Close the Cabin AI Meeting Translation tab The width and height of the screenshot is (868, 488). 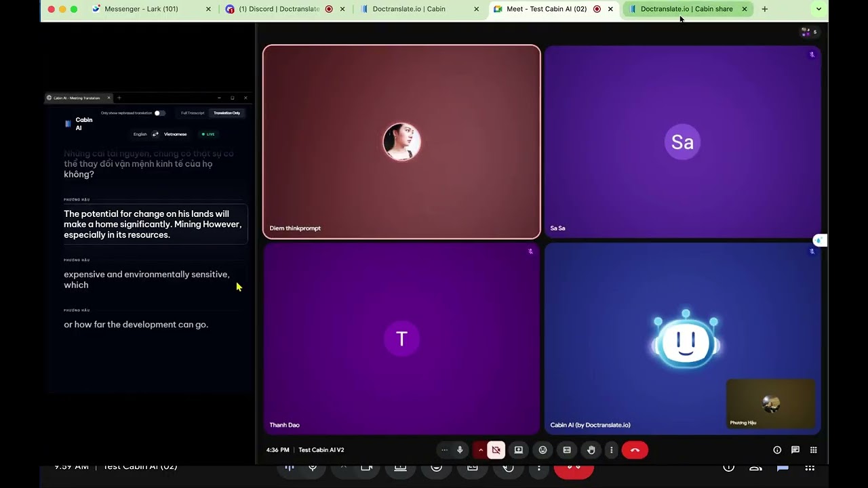tap(108, 98)
